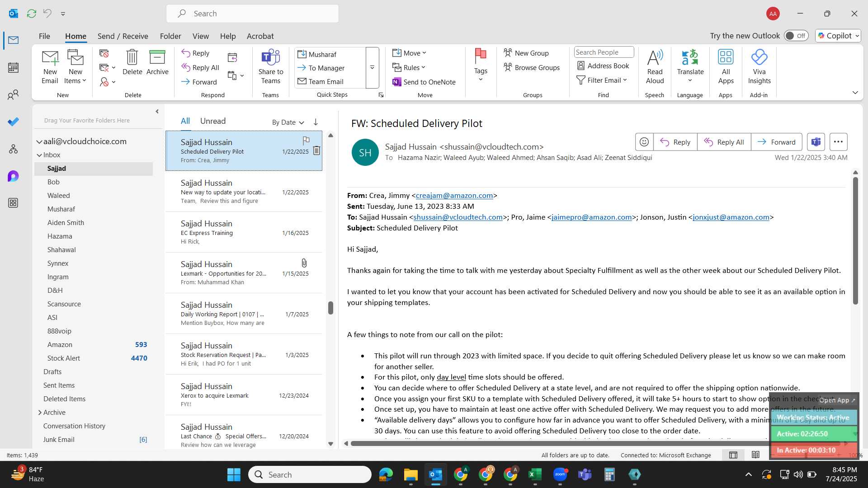Expand the New Items dropdown
The height and width of the screenshot is (488, 868).
75,67
